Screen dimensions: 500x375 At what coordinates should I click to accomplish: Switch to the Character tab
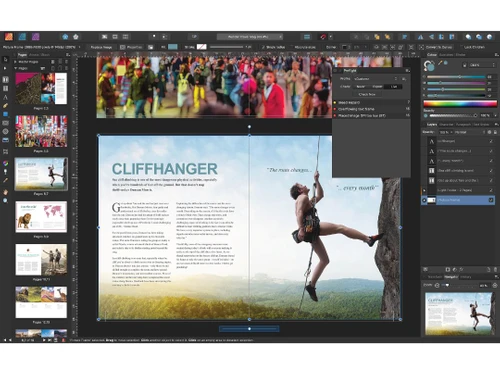pyautogui.click(x=446, y=125)
